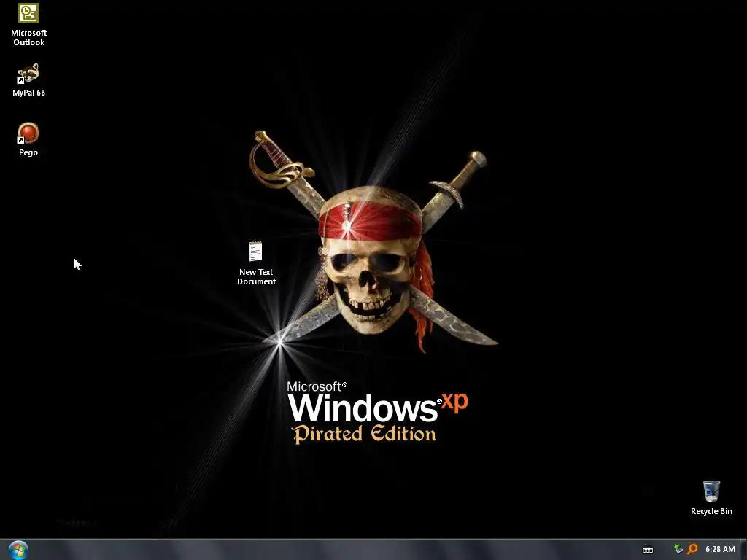Click the 'New Text Document' label text

pos(256,276)
